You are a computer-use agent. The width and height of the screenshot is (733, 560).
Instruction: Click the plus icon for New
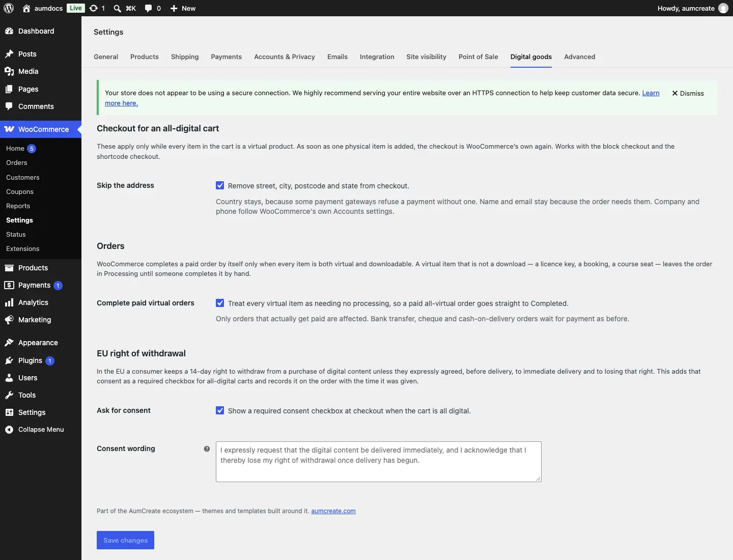(x=174, y=8)
